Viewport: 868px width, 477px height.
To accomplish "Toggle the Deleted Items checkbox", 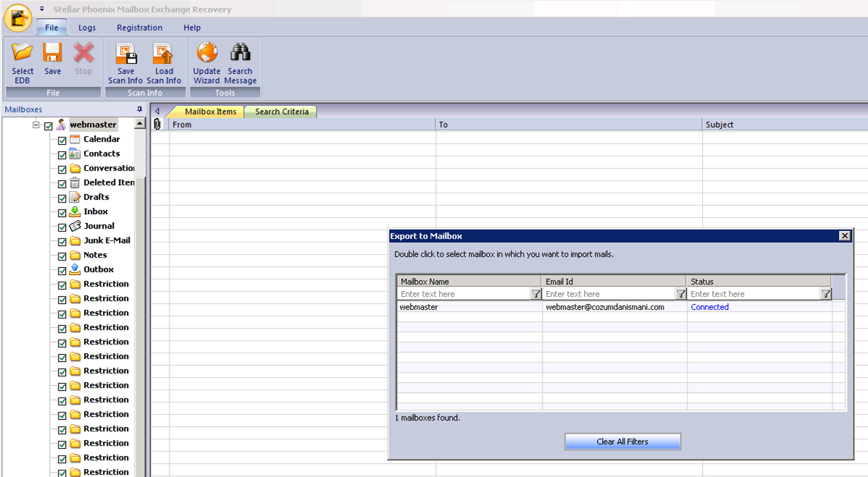I will pos(62,184).
